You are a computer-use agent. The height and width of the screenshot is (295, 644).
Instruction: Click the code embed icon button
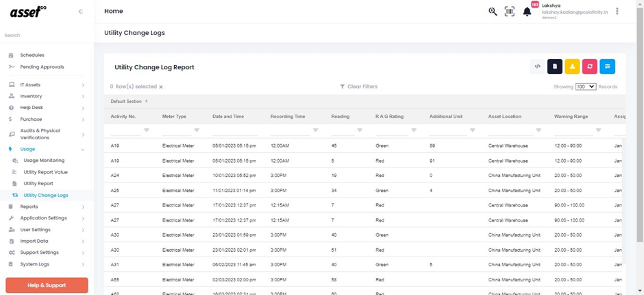[538, 67]
